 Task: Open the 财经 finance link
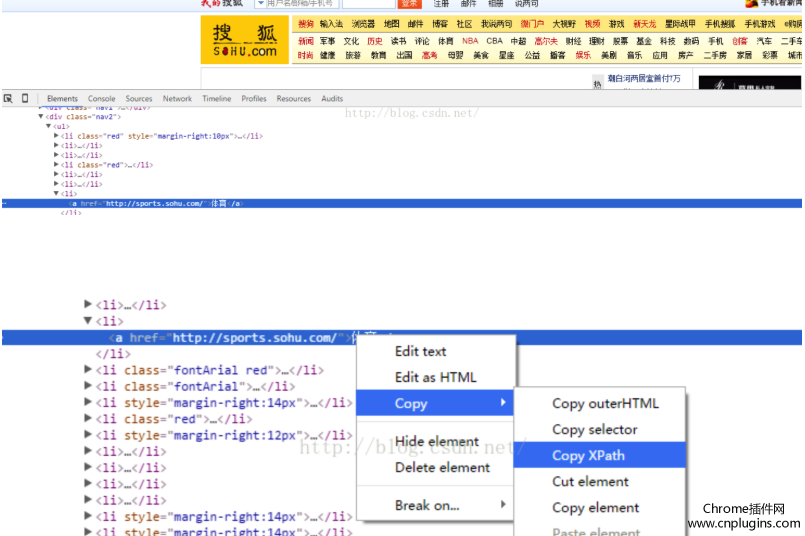pyautogui.click(x=573, y=41)
